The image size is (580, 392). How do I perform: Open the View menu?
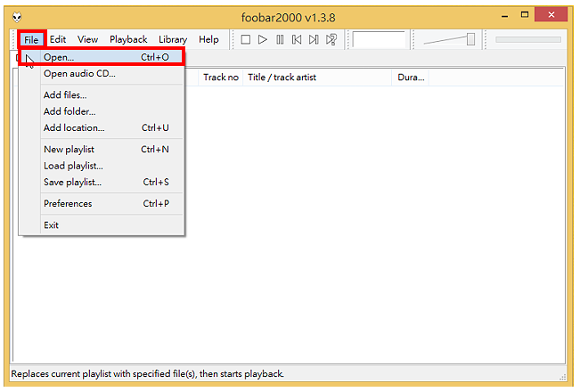pyautogui.click(x=87, y=39)
